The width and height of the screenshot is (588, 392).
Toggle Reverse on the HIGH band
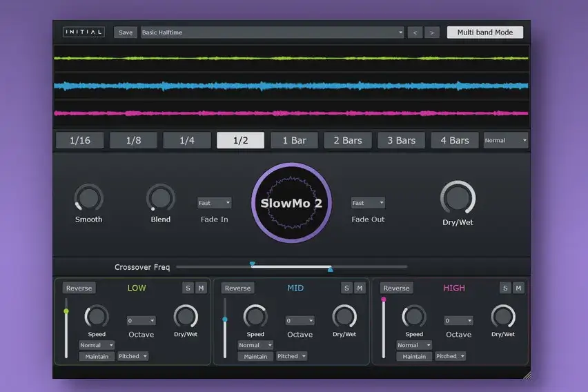click(x=396, y=288)
